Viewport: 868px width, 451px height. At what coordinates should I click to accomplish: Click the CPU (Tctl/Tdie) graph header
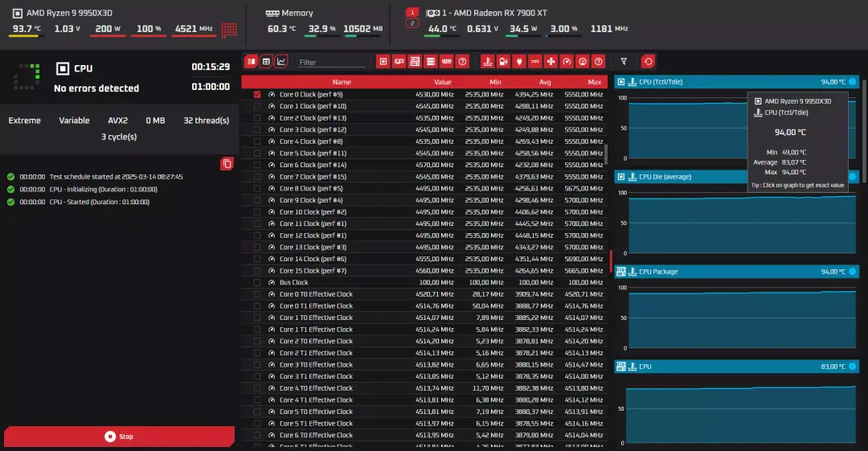tap(737, 82)
